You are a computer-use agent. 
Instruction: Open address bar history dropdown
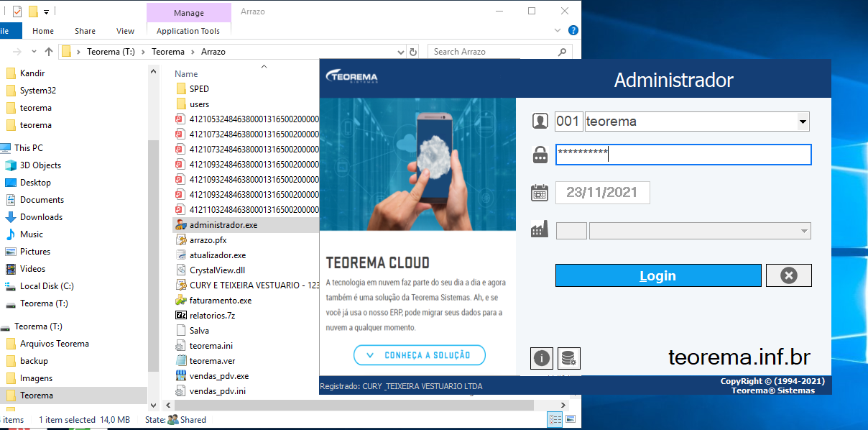point(401,52)
